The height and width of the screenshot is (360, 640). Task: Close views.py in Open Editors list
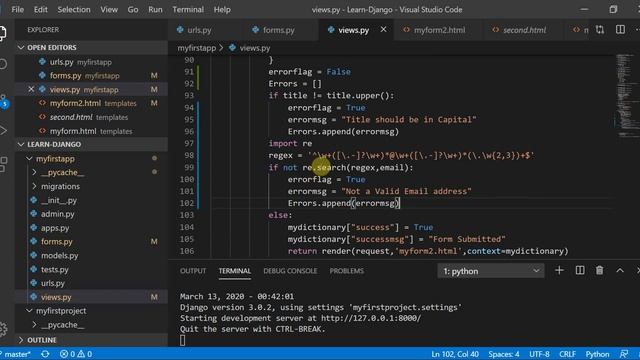(x=31, y=89)
